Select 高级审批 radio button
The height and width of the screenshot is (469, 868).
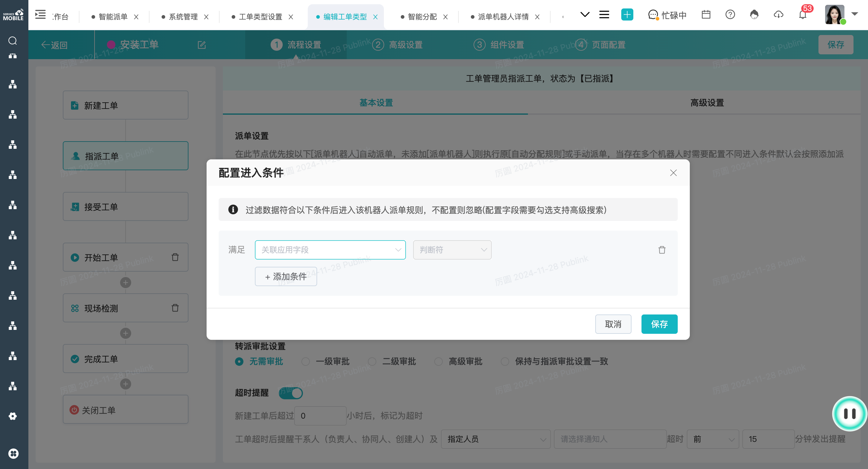(439, 362)
